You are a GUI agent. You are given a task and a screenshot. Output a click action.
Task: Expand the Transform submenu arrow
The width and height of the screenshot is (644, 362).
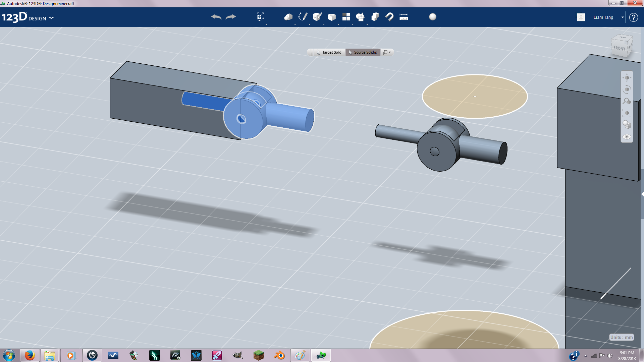[x=266, y=24]
